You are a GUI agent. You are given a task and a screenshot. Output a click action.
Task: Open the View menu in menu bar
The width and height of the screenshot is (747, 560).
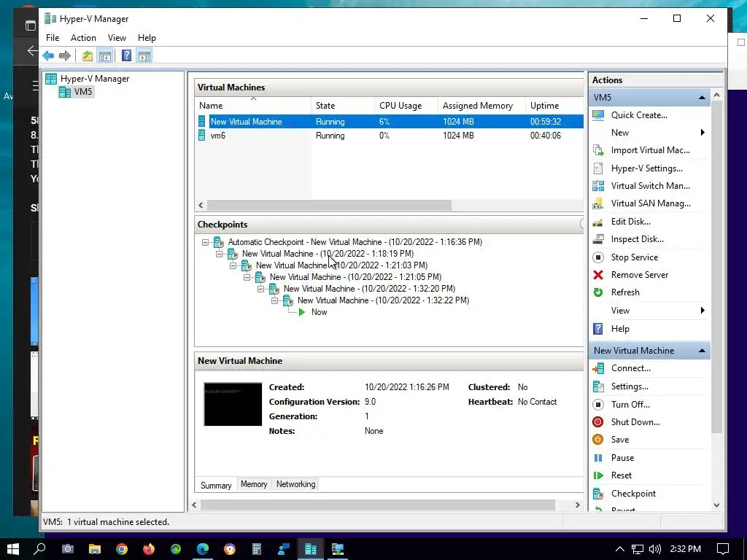(117, 38)
